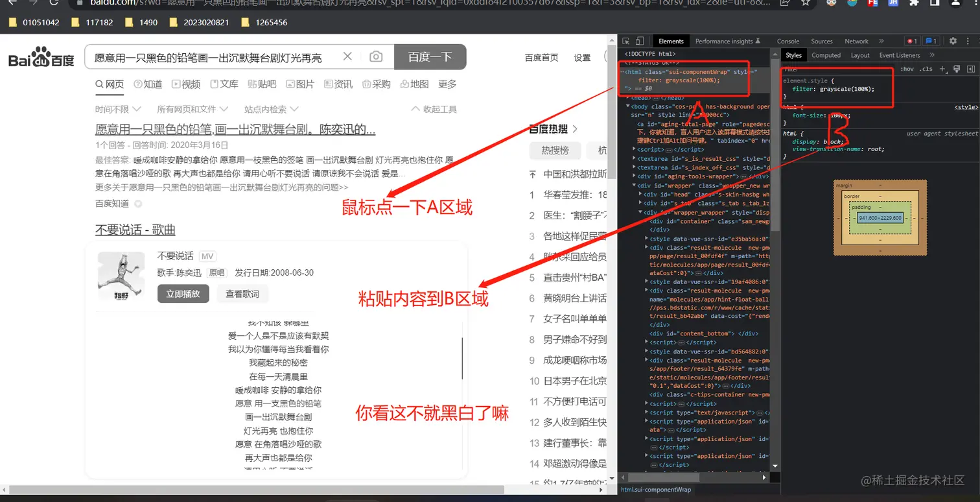Open the 2023020821 bookmark folder
Viewport: 980px width, 502px height.
pos(198,22)
